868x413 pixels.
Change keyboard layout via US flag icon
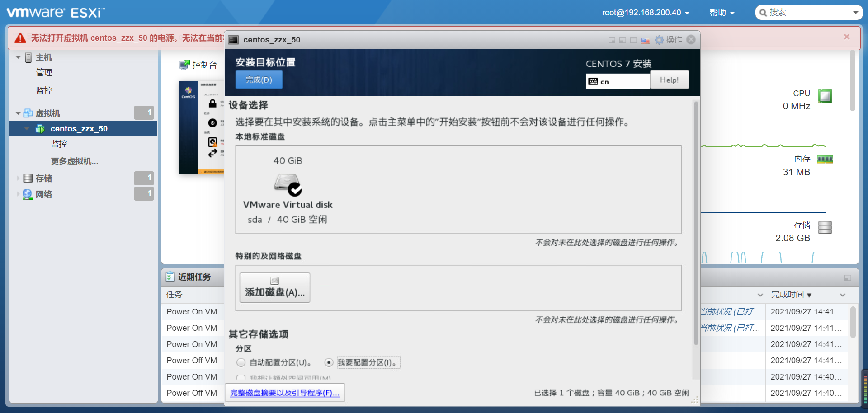pos(646,40)
